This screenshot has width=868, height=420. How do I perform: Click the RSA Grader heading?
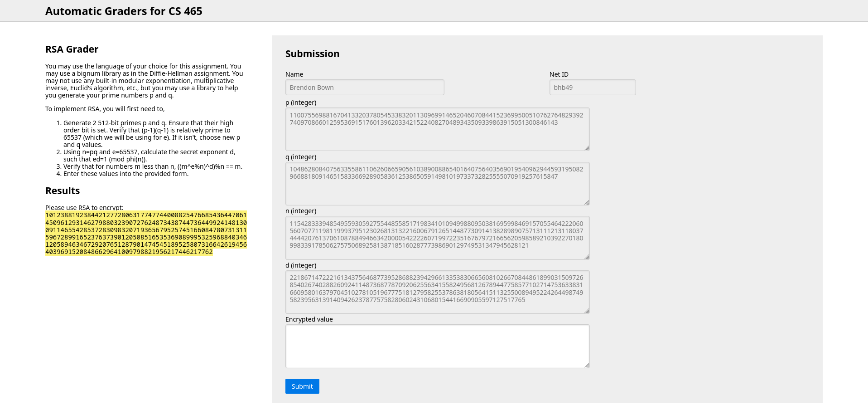point(72,49)
